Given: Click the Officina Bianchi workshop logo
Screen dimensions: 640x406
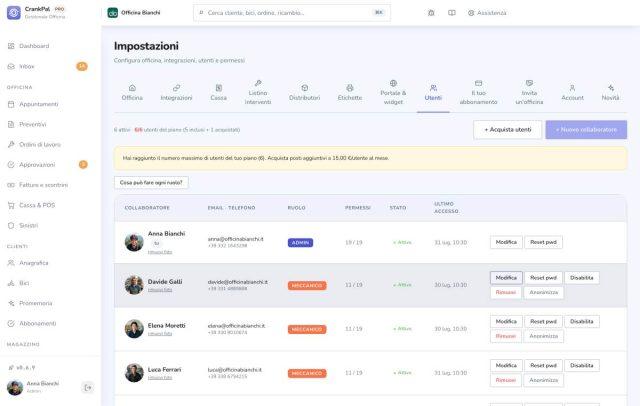Looking at the screenshot, I should (x=113, y=13).
